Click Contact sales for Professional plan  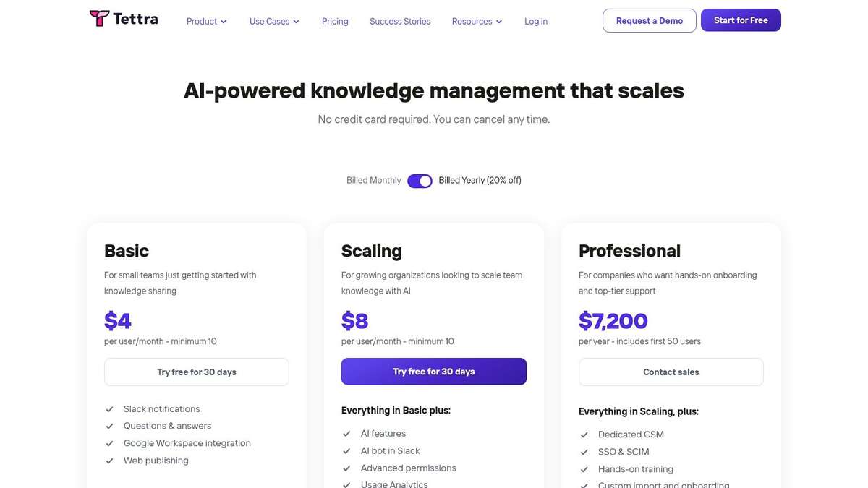tap(671, 372)
